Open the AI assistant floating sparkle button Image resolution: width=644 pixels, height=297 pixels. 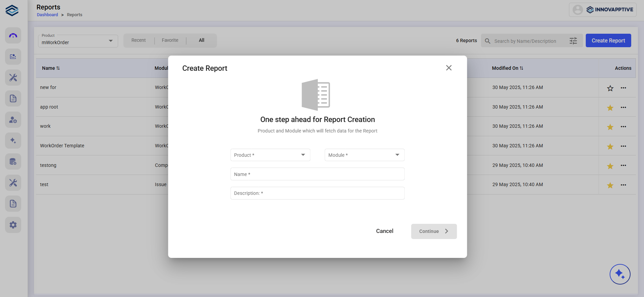tap(620, 274)
